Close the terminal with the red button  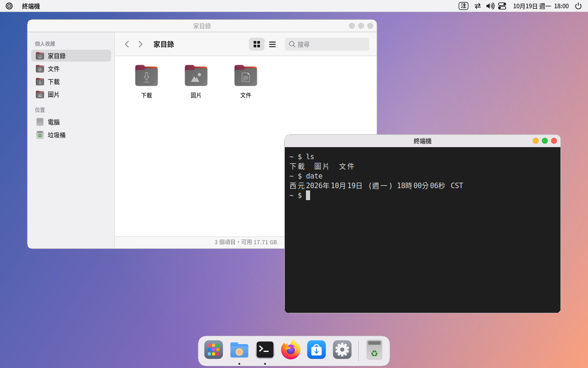coord(554,141)
